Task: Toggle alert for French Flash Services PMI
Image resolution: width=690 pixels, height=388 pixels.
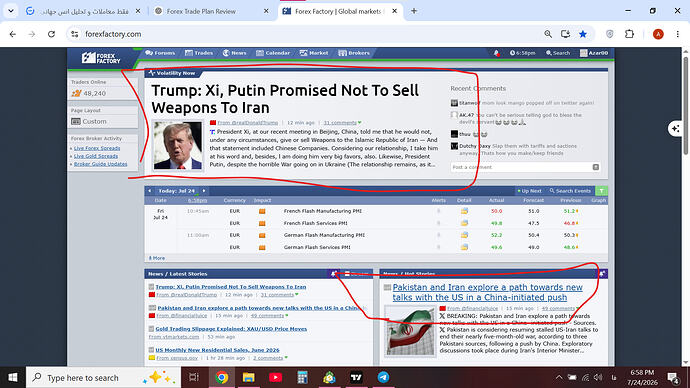Action: [438, 223]
